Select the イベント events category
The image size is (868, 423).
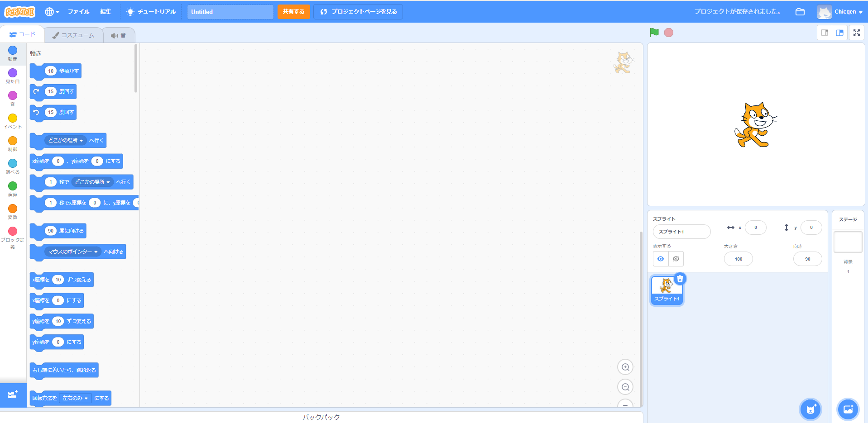[x=13, y=121]
